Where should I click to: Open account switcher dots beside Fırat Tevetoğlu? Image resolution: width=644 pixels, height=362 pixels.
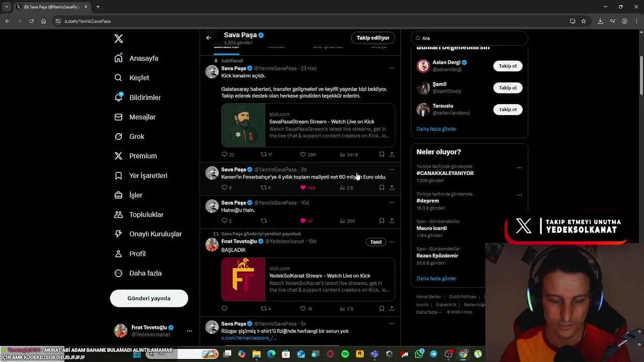click(x=189, y=331)
